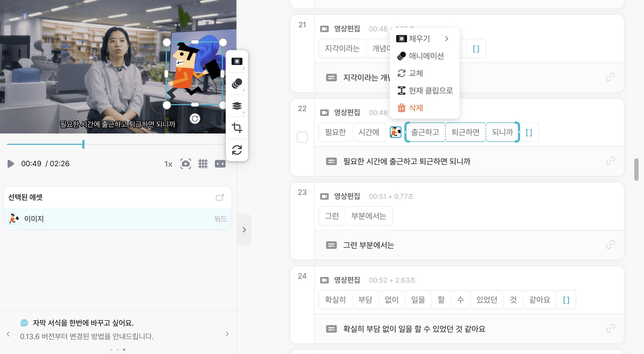Expand the 채우기 submenu arrow
644x354 pixels.
click(x=447, y=39)
